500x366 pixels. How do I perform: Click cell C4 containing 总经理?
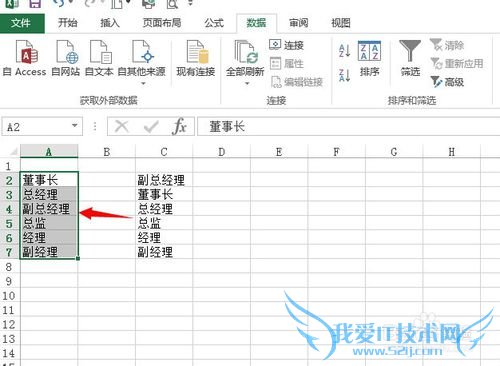tap(164, 209)
